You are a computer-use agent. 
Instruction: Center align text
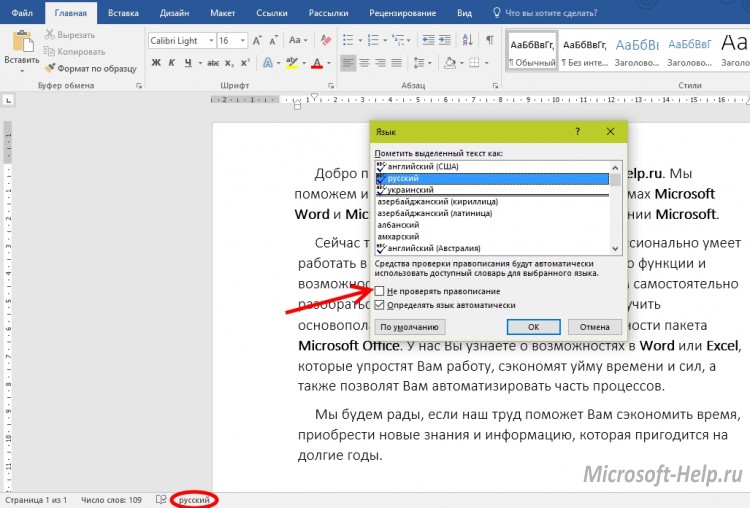pos(364,63)
